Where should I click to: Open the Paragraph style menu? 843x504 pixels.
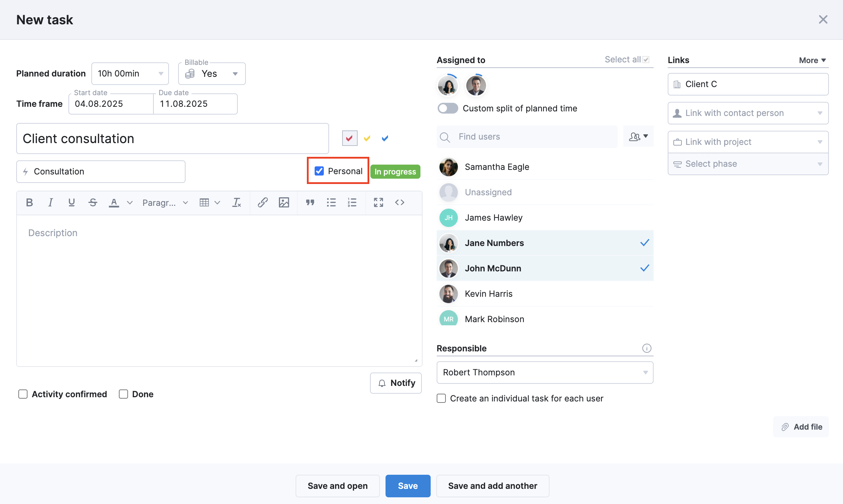pyautogui.click(x=165, y=202)
